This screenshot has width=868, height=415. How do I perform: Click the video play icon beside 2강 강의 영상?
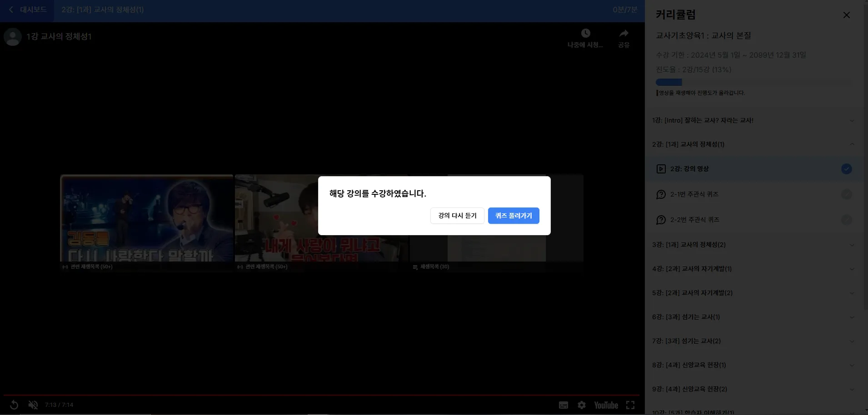tap(661, 169)
